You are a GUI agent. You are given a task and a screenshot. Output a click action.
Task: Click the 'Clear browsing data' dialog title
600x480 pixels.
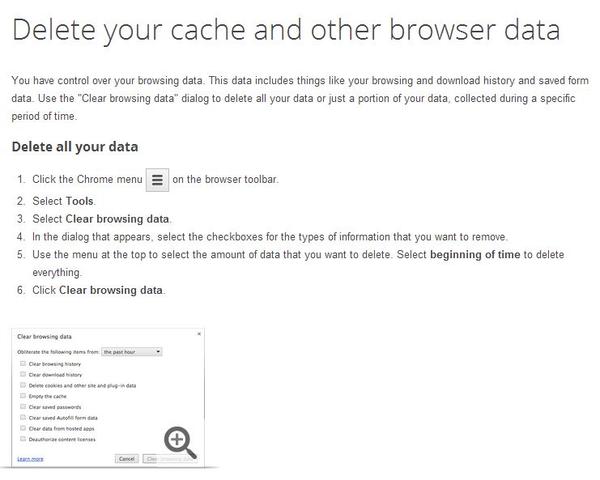pos(45,337)
